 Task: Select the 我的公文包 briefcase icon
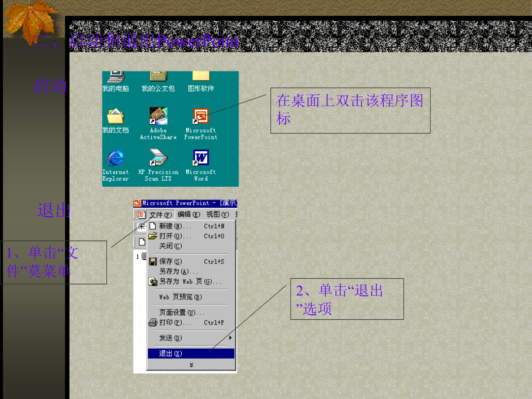(158, 81)
